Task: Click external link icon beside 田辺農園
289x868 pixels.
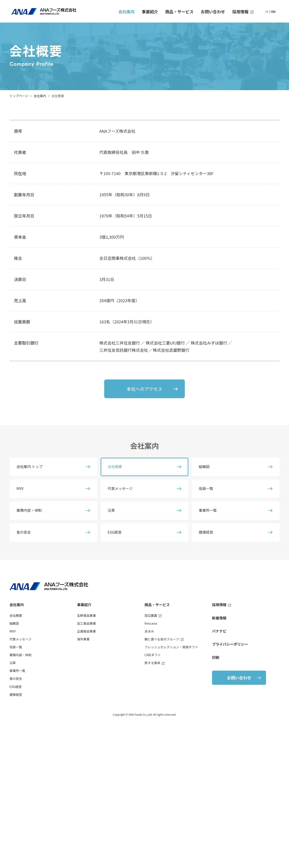Action: [x=160, y=616]
